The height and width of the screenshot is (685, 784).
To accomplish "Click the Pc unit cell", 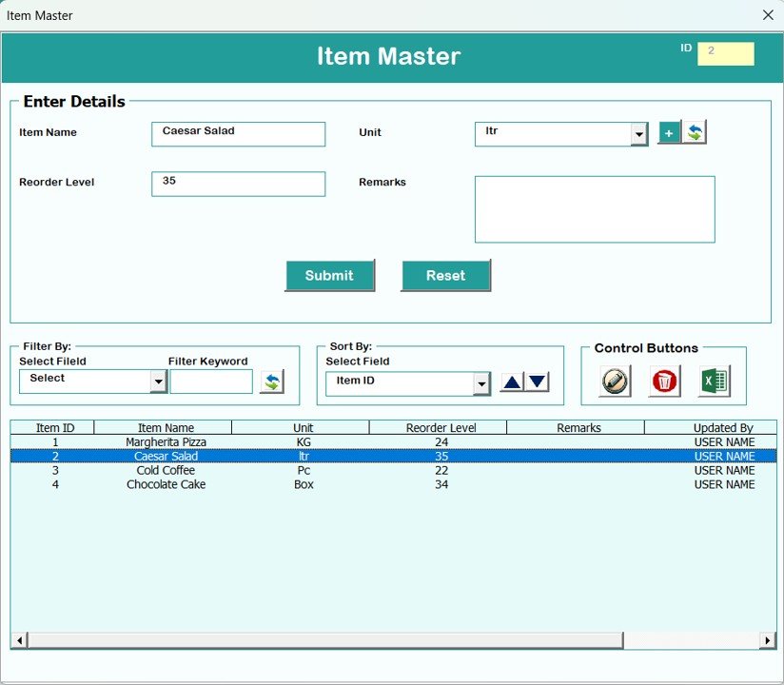I will click(x=304, y=471).
